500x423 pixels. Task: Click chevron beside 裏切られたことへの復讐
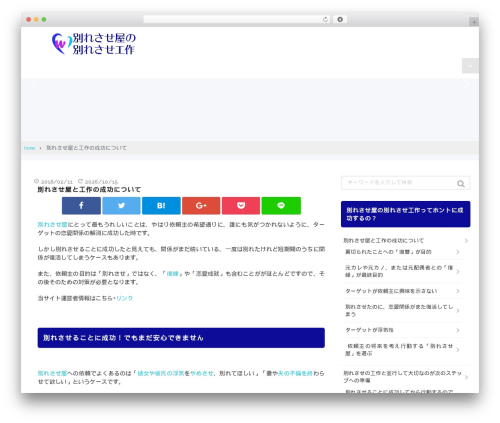pos(458,252)
